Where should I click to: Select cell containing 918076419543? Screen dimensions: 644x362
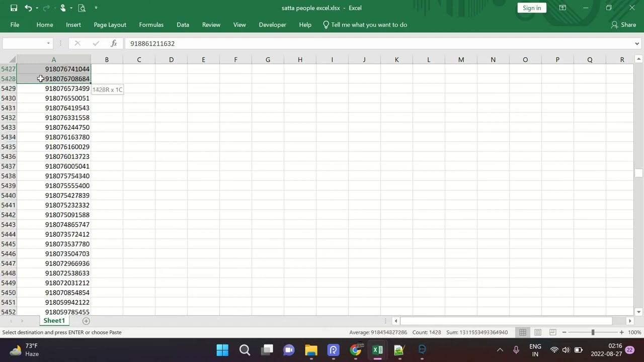click(54, 108)
